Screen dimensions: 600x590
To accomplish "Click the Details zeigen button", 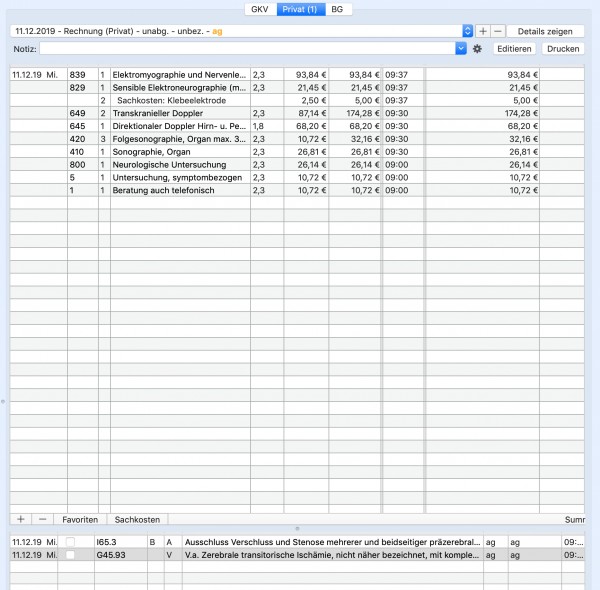I will coord(545,31).
